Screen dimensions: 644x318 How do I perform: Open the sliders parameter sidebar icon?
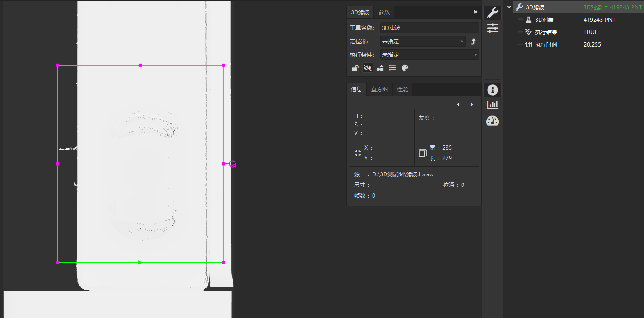coord(493,28)
